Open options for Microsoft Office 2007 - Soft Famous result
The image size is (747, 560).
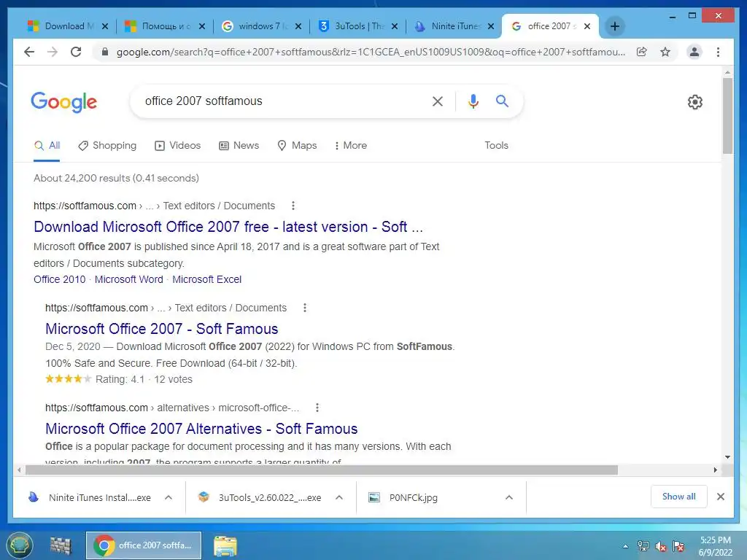tap(305, 308)
